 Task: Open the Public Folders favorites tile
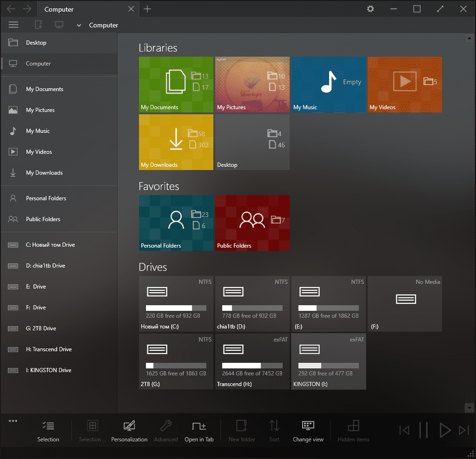(252, 223)
